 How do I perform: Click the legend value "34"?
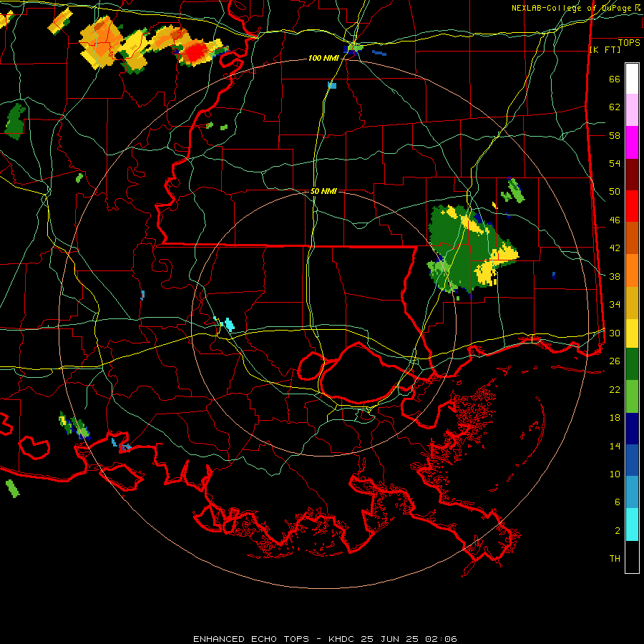coord(615,305)
